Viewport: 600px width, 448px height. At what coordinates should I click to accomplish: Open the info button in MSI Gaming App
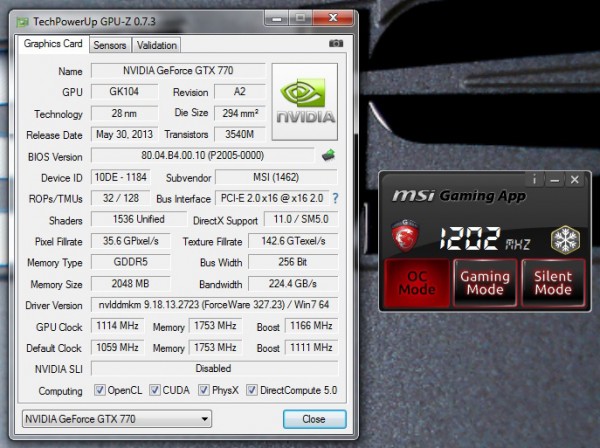(534, 179)
